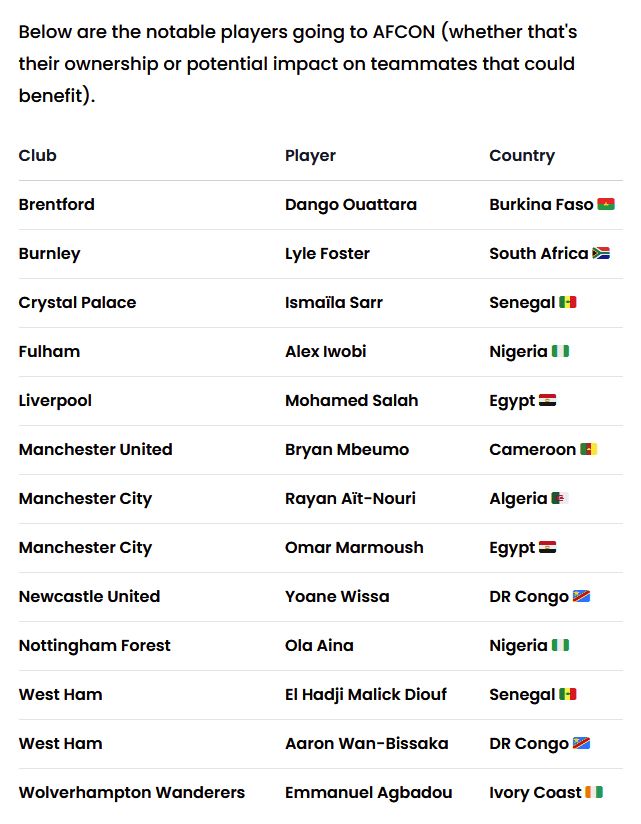Screen dimensions: 641x824
Task: Click player name El Hadji Malick Diouf
Action: pyautogui.click(x=366, y=694)
